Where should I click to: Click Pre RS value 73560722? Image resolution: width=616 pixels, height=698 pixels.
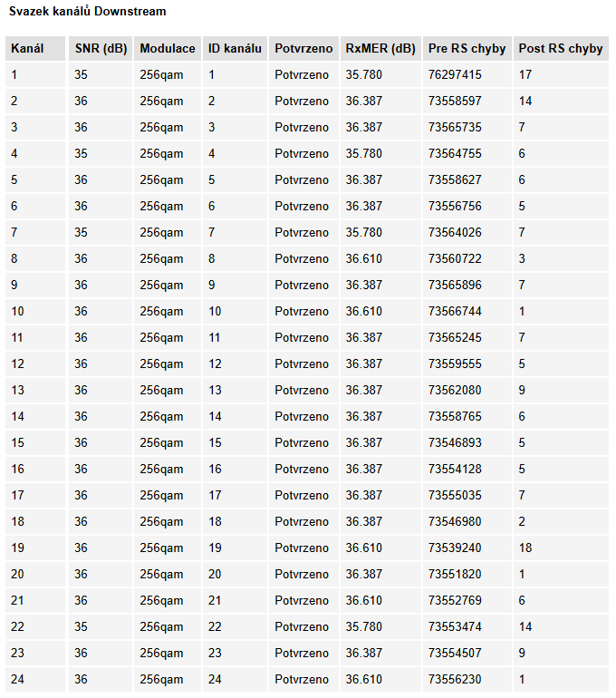pos(455,259)
